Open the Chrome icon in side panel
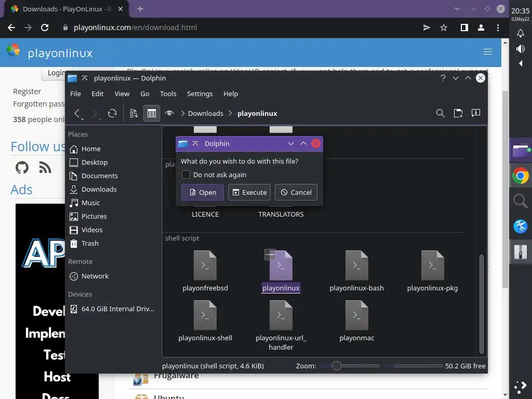The image size is (532, 399). [x=520, y=176]
